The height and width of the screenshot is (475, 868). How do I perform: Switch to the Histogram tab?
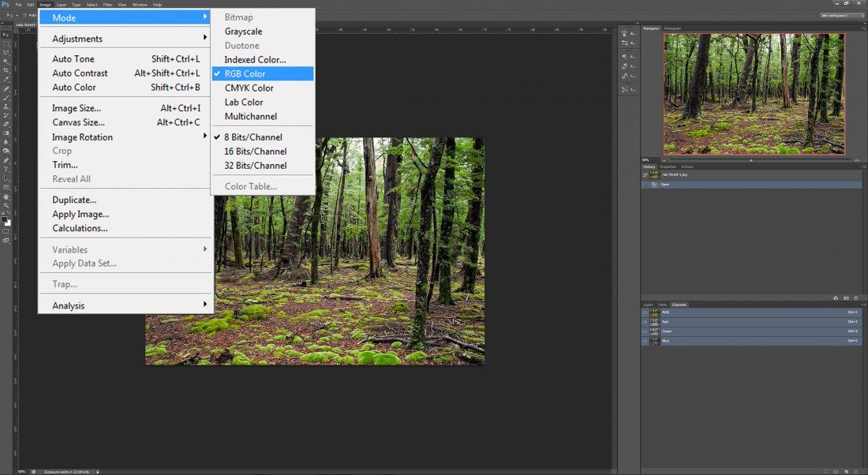pos(672,28)
